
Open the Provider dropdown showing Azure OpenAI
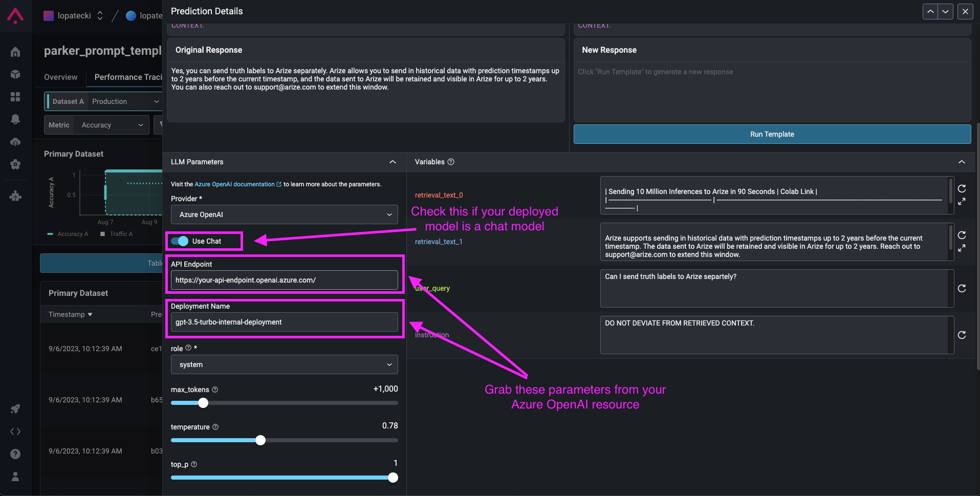point(284,214)
